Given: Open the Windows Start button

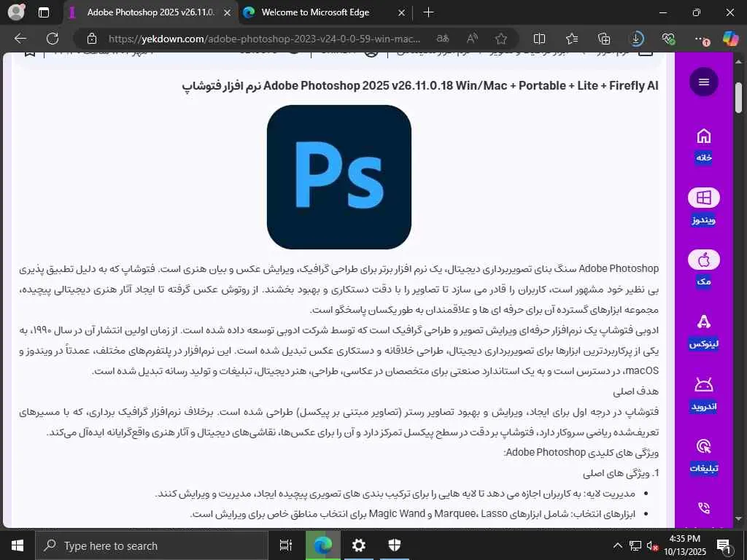Looking at the screenshot, I should [x=18, y=545].
